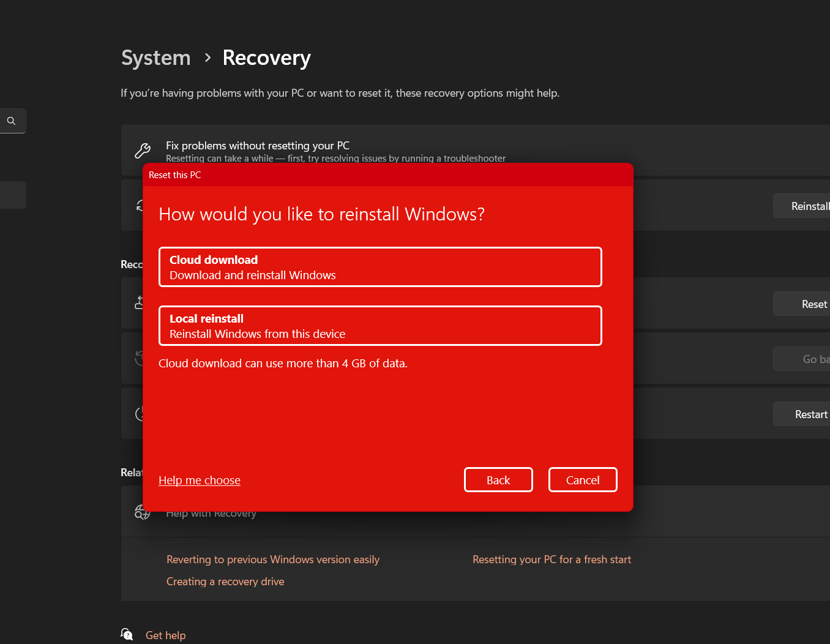Select the Recovery breadcrumb heading
The image size is (830, 644).
(266, 57)
